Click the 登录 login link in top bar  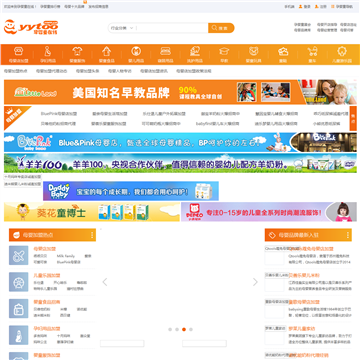(307, 6)
